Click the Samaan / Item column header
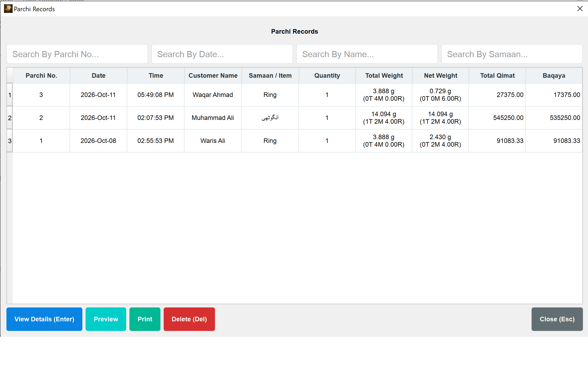 tap(270, 76)
